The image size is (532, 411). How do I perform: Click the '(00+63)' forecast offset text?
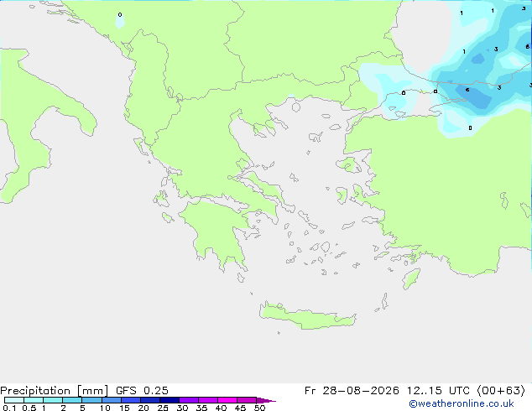pyautogui.click(x=501, y=391)
